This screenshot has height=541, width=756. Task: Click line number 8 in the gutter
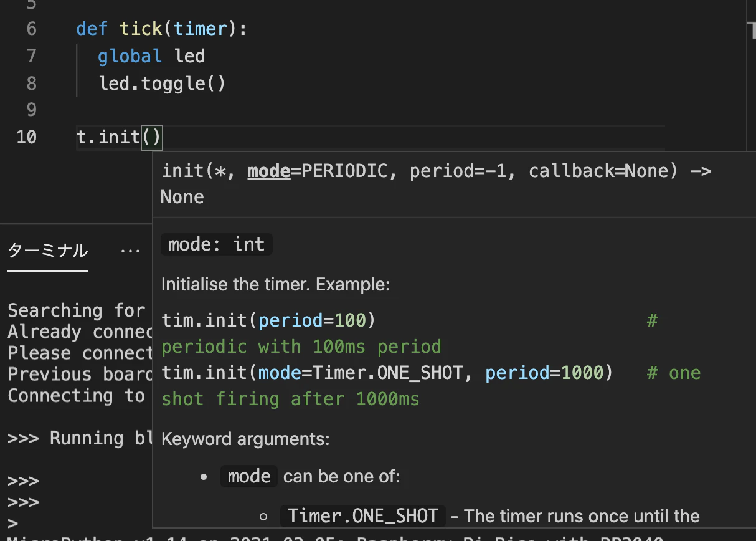32,83
